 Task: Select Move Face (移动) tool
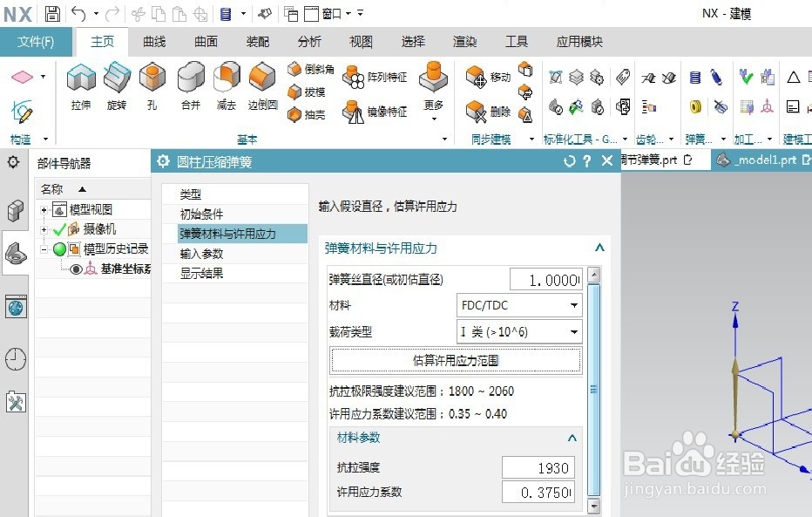point(488,78)
